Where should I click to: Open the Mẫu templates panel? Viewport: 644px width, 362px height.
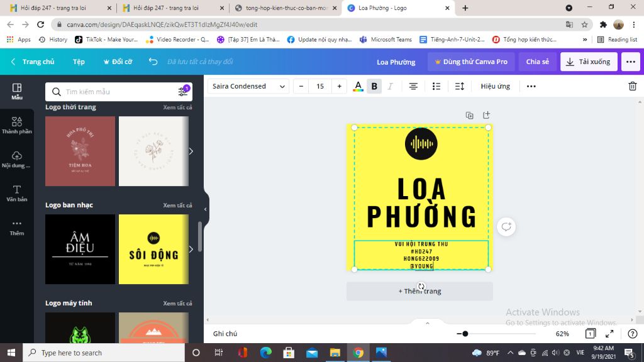pos(17,92)
